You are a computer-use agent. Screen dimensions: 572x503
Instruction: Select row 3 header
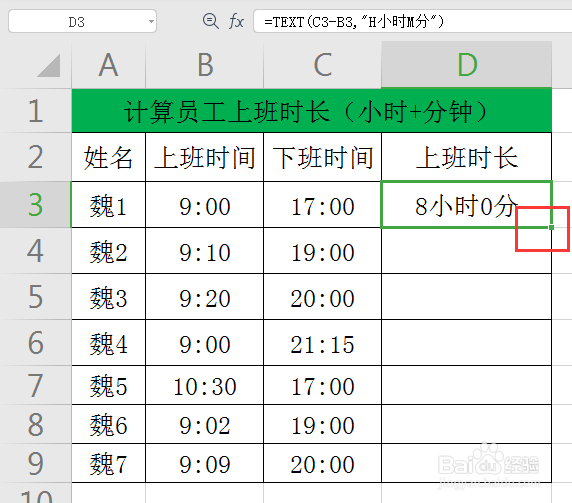35,205
